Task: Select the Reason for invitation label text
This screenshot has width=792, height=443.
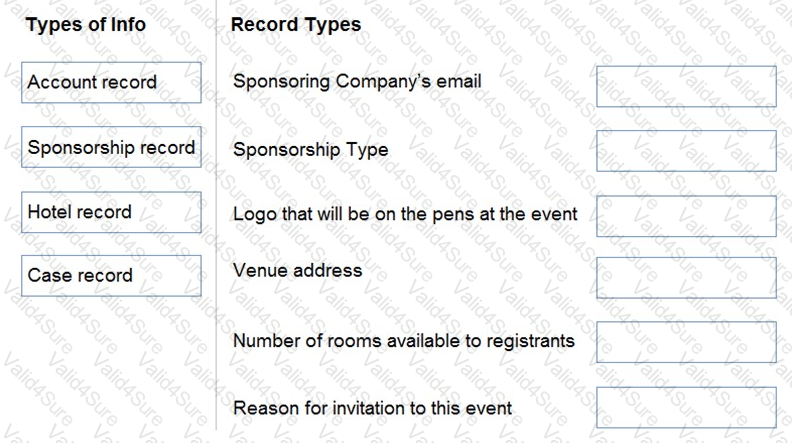Action: point(372,408)
